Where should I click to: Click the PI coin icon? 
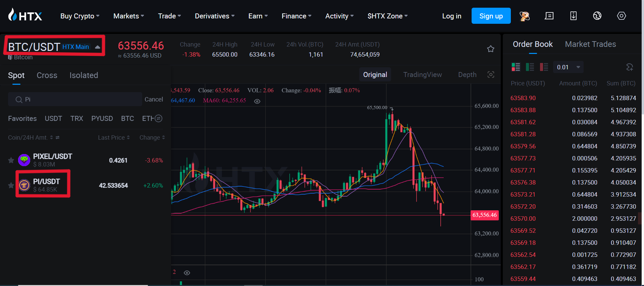pos(24,185)
